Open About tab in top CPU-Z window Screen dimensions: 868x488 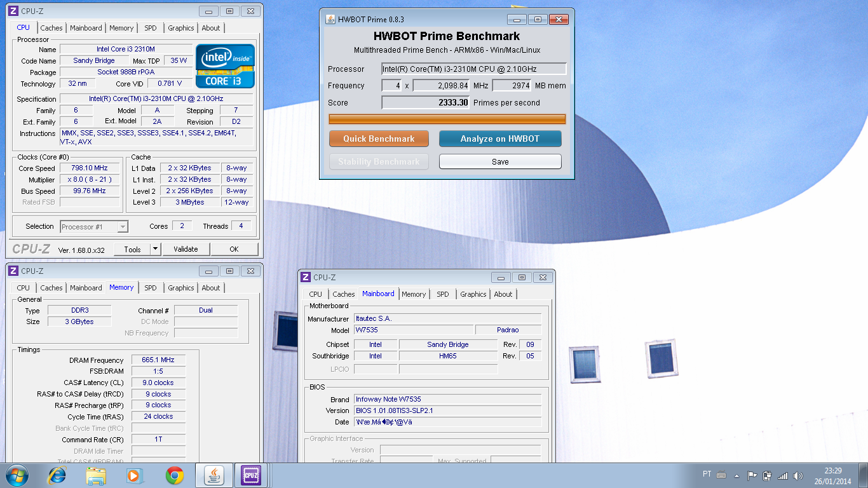coord(211,28)
